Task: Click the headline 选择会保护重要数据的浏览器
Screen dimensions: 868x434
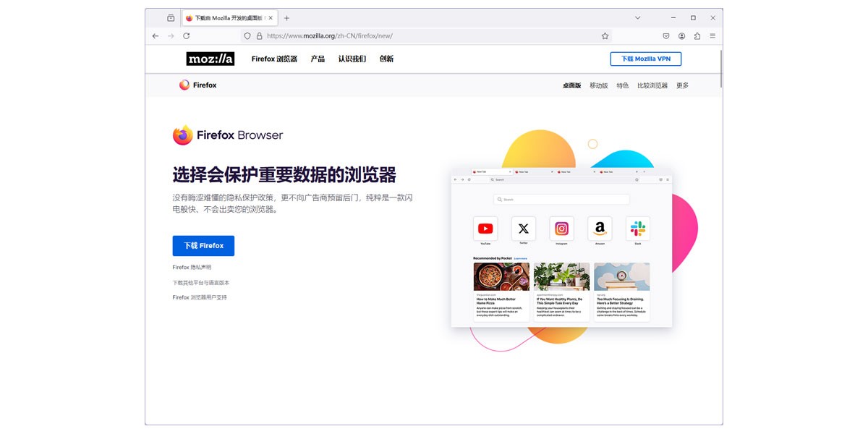Action: 284,175
